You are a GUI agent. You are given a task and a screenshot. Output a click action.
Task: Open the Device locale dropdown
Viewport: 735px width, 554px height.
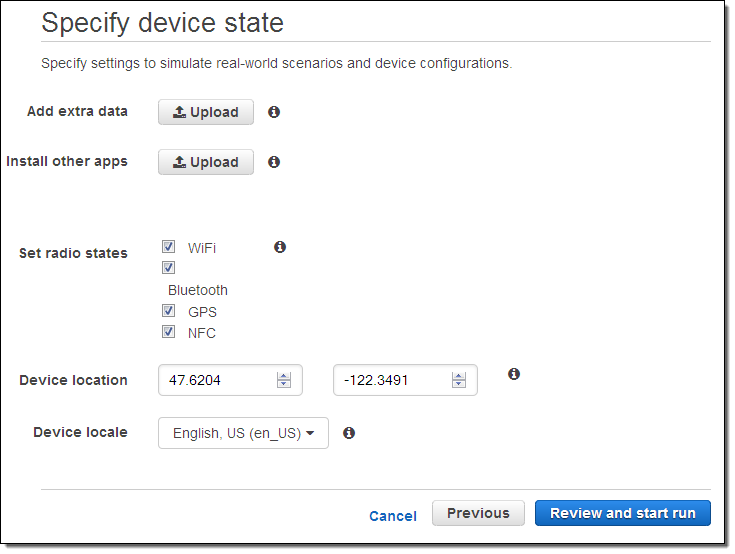pyautogui.click(x=243, y=433)
